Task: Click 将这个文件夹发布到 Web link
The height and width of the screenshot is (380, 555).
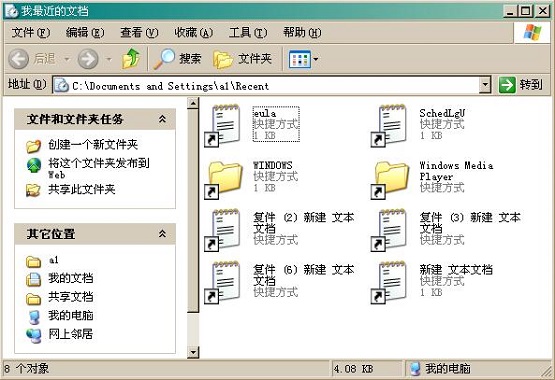Action: point(99,168)
